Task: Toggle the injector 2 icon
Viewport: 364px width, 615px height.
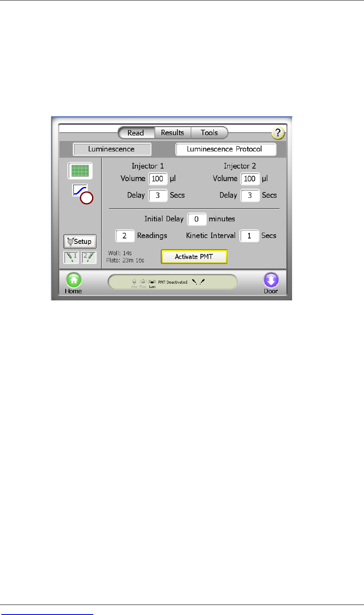Action: 89,257
